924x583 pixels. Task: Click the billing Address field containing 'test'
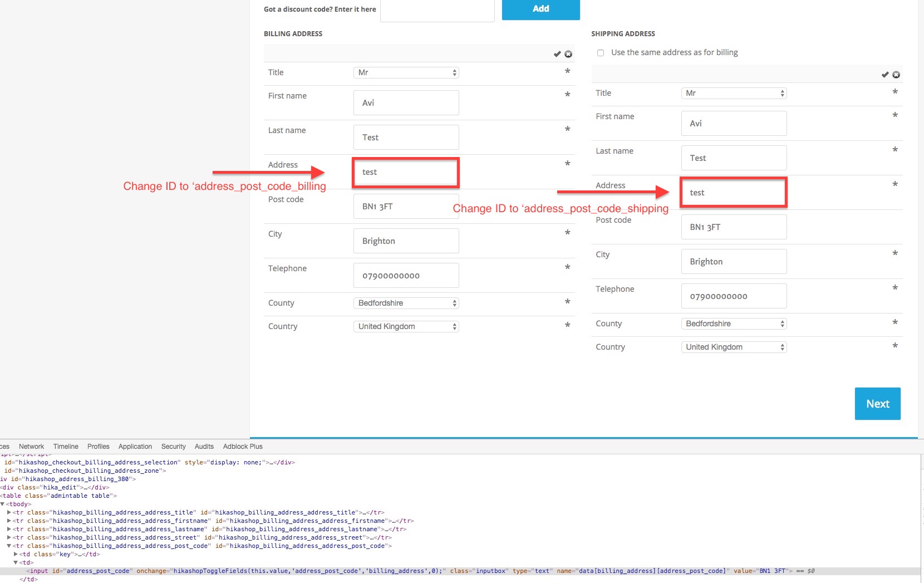point(406,172)
